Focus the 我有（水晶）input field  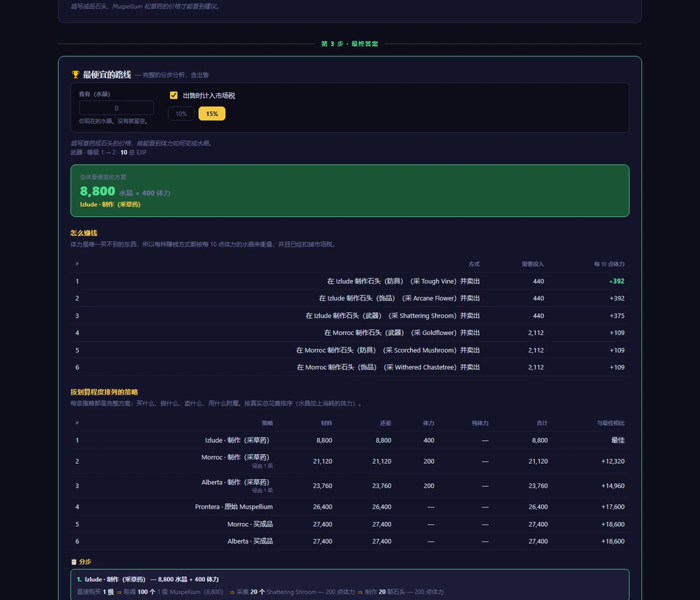pyautogui.click(x=116, y=108)
